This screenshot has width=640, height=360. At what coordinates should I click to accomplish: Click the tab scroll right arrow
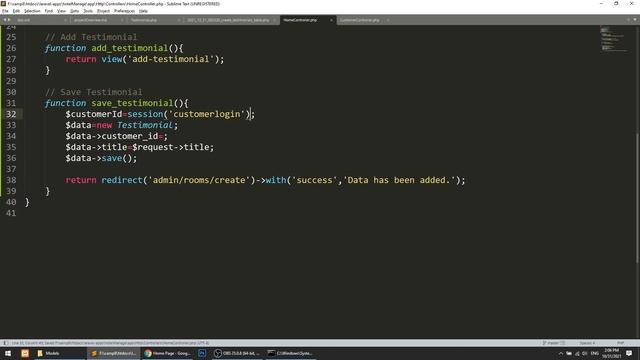coord(9,20)
